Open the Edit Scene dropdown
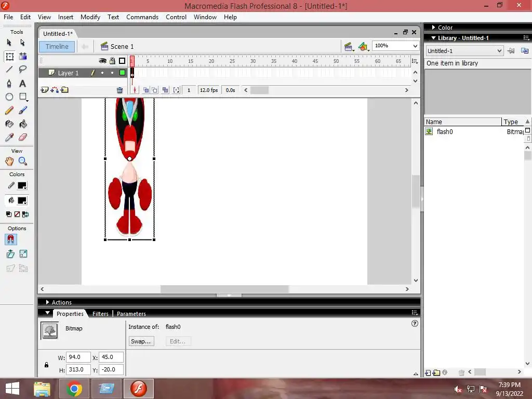Viewport: 532px width, 399px height. coord(349,47)
